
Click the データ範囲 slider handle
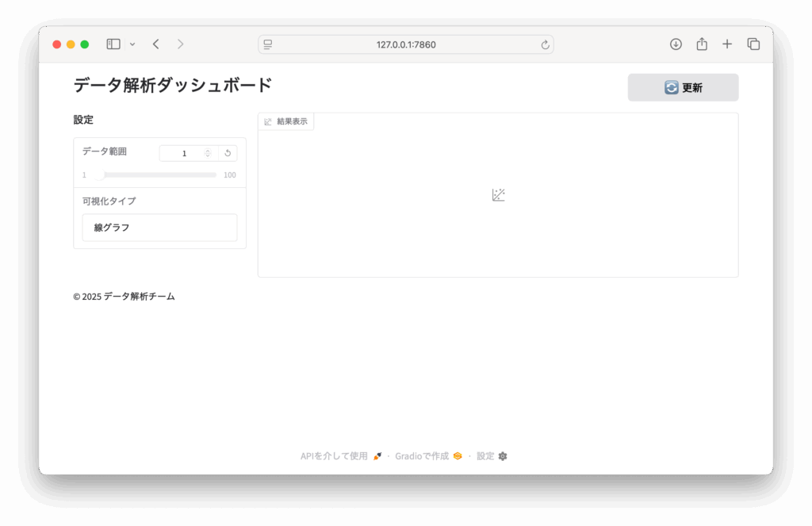pyautogui.click(x=100, y=175)
